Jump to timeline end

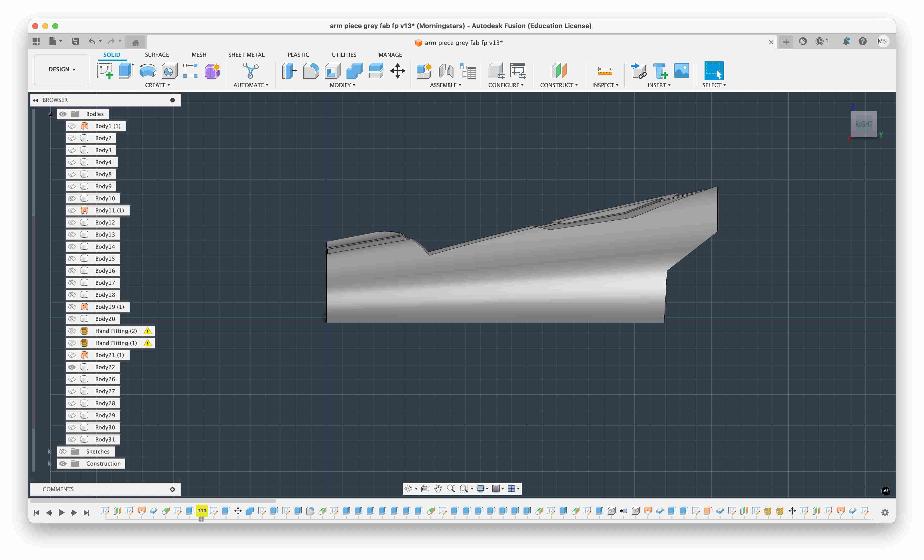point(87,512)
